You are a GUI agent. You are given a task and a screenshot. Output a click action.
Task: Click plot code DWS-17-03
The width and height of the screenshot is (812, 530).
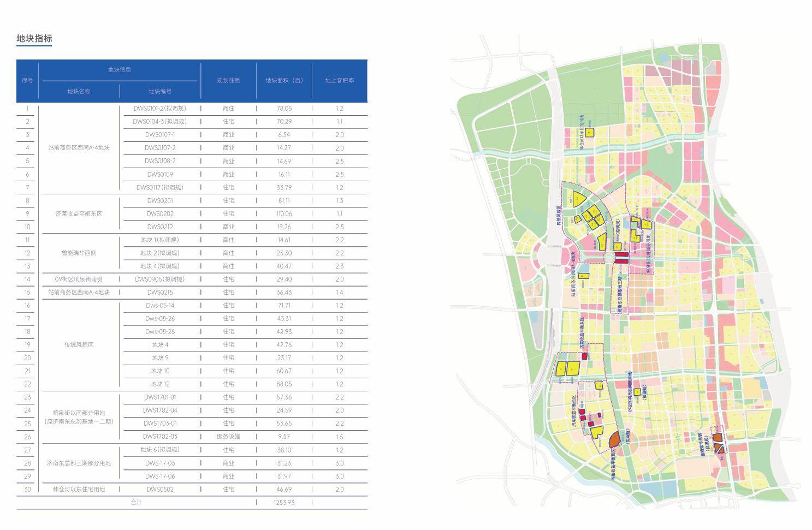(160, 463)
